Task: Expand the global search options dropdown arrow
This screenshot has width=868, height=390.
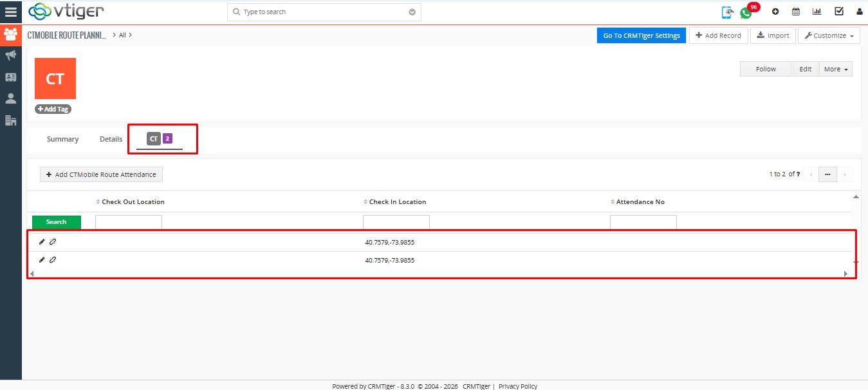Action: 412,12
